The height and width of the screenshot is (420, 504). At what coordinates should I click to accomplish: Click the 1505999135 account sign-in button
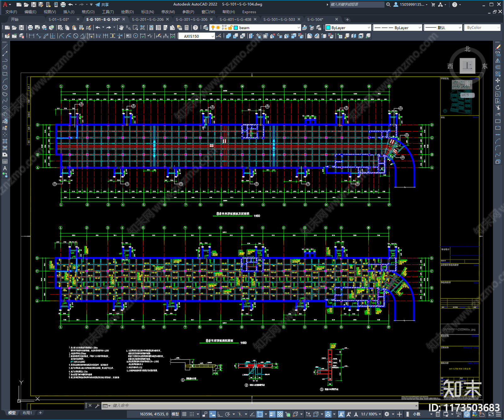(410, 4)
